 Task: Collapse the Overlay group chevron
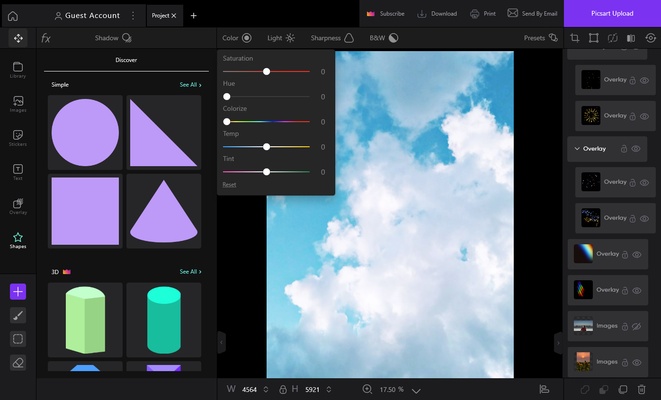(x=577, y=149)
